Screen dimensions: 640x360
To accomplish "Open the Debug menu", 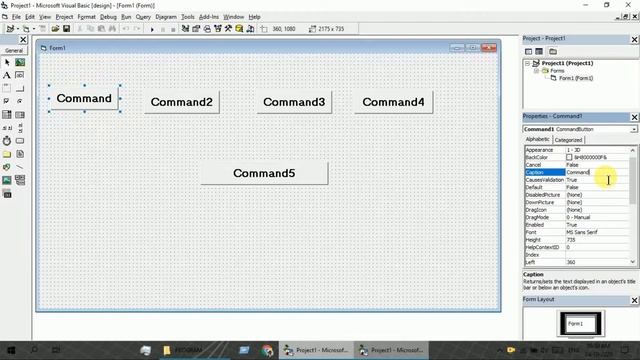I will point(108,17).
